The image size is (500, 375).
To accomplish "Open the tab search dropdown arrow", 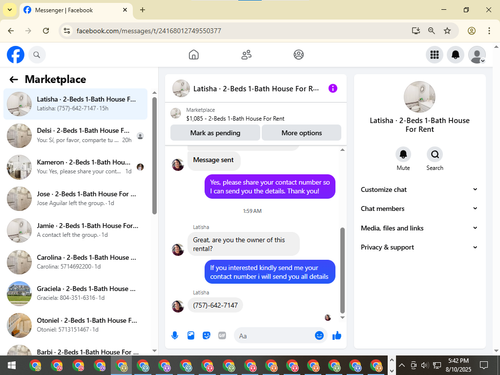I will 10,10.
